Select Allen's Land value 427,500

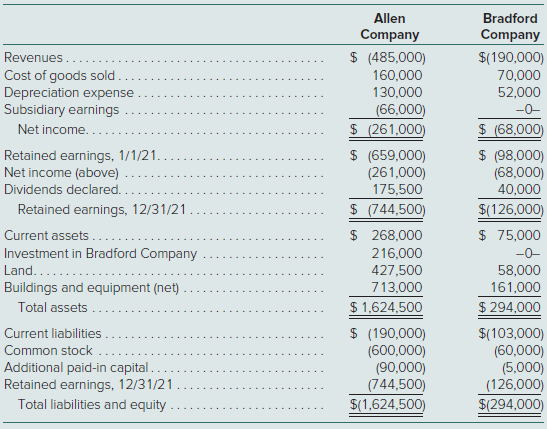click(x=397, y=270)
